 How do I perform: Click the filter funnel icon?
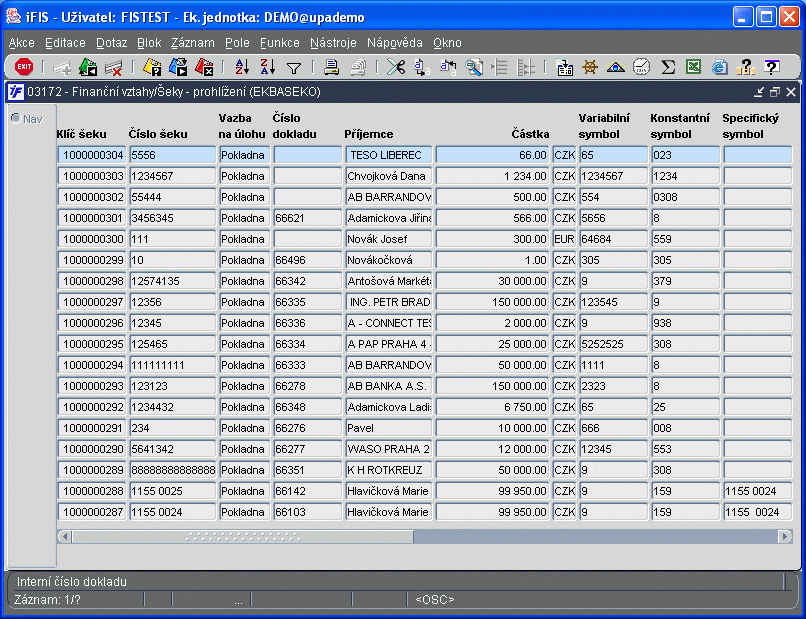294,68
